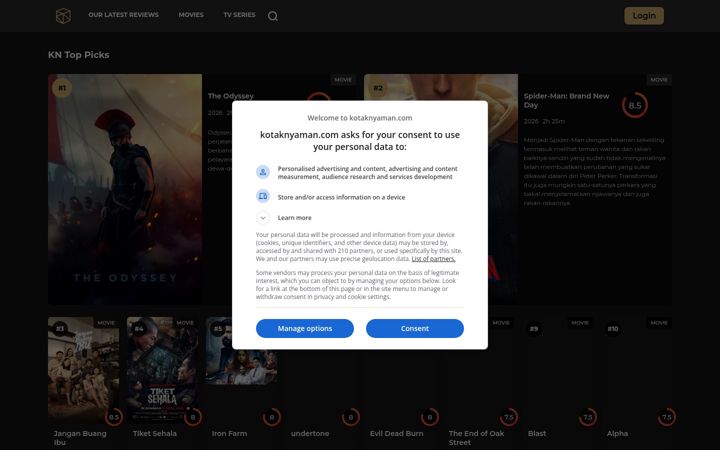Open The Odyssey poster thumbnail
720x450 pixels.
[x=125, y=189]
